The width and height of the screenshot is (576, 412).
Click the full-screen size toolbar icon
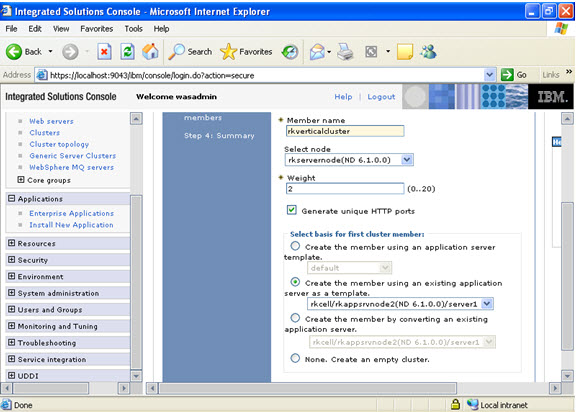371,52
